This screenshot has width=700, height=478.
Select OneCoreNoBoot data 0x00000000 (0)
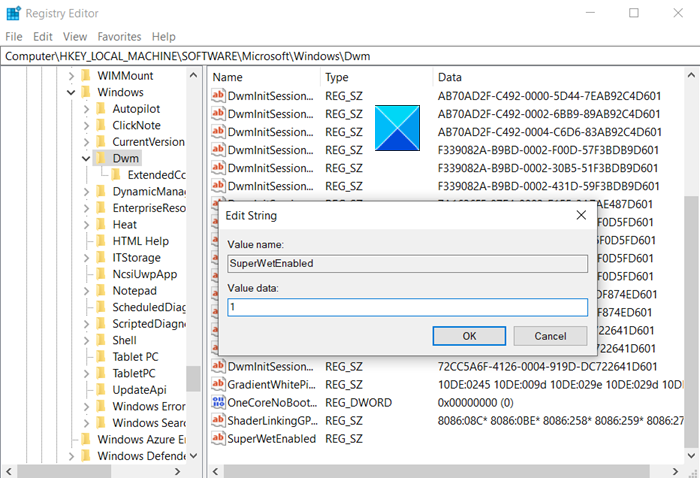click(x=475, y=403)
